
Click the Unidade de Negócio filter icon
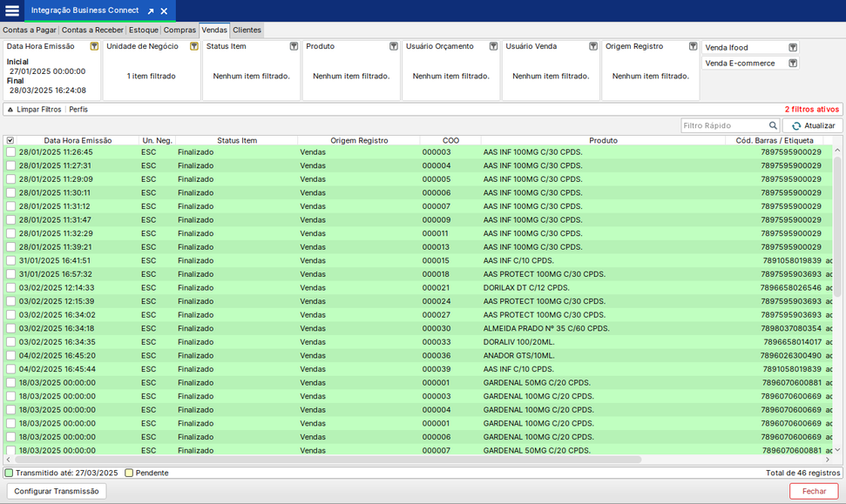(193, 47)
